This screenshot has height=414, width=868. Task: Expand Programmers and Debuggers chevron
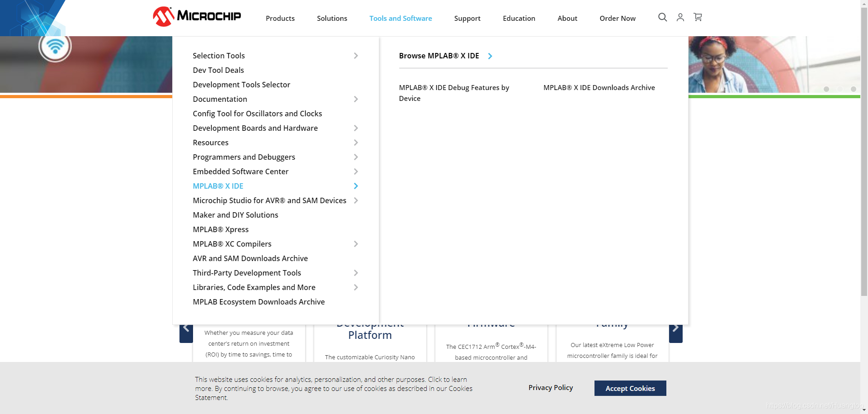356,157
